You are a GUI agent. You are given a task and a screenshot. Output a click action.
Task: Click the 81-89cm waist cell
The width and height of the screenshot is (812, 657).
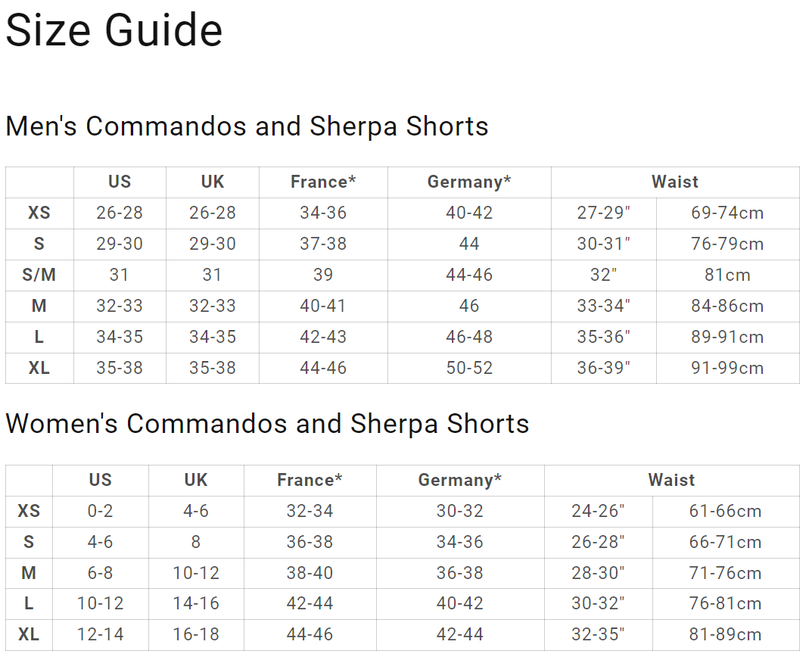[725, 634]
